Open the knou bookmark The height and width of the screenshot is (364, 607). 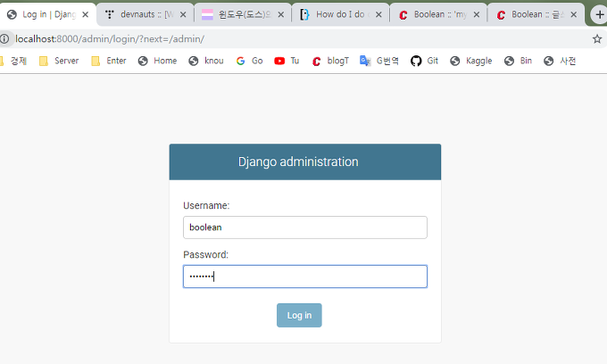click(206, 61)
